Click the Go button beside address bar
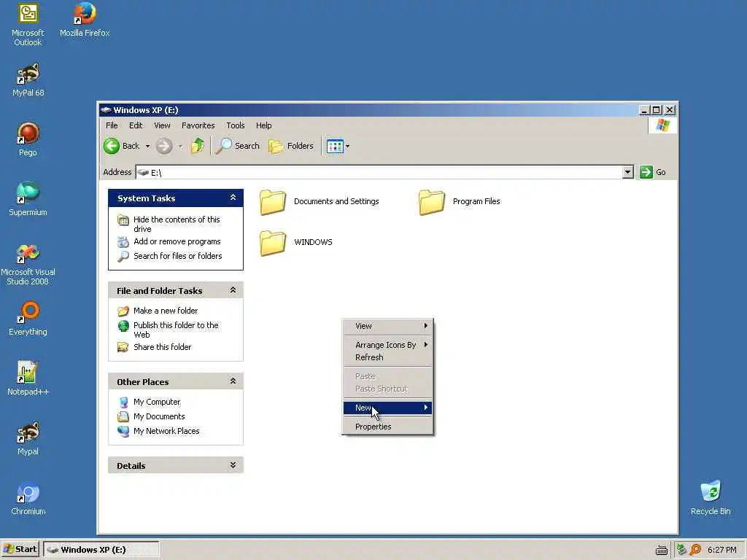 [653, 172]
